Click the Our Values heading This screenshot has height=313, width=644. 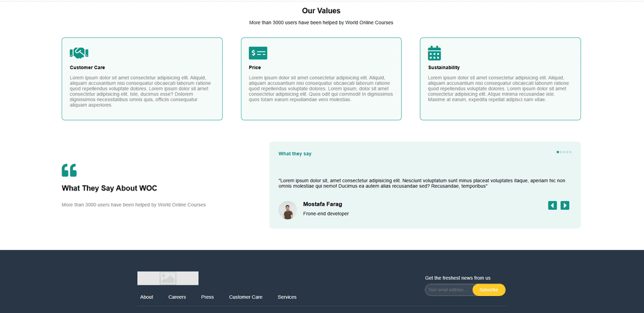tap(321, 11)
